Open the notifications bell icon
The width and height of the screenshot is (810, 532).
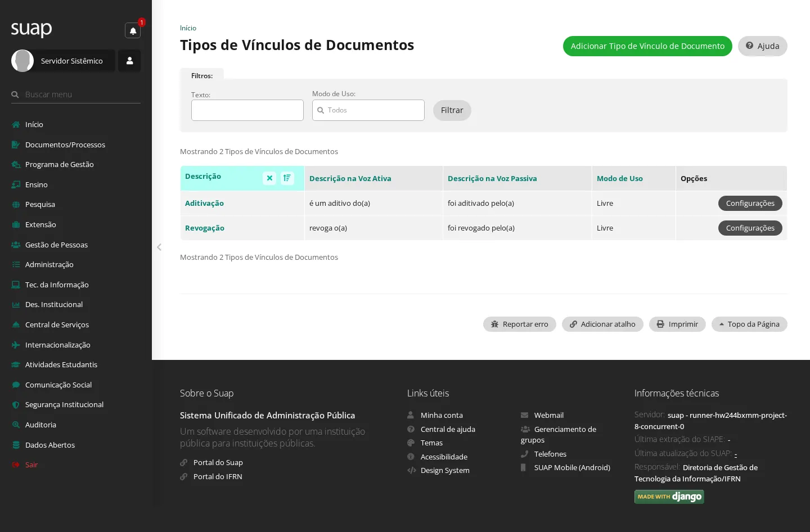click(133, 30)
